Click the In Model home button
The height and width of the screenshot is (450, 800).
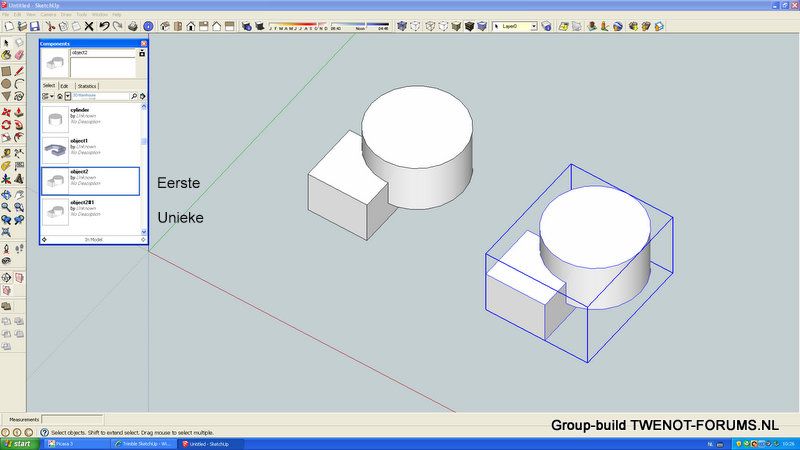(60, 96)
